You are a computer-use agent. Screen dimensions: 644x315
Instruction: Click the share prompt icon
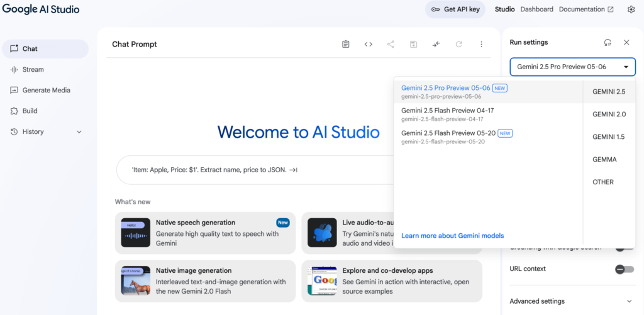coord(391,44)
